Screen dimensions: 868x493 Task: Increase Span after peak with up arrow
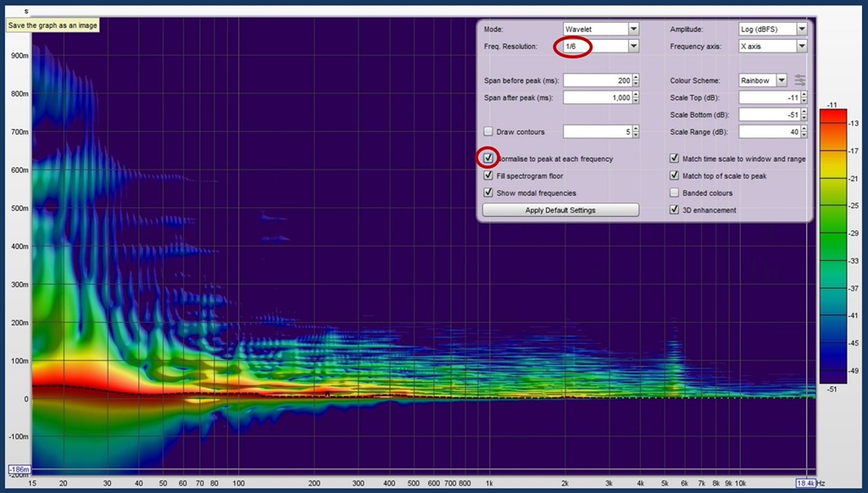tap(636, 94)
